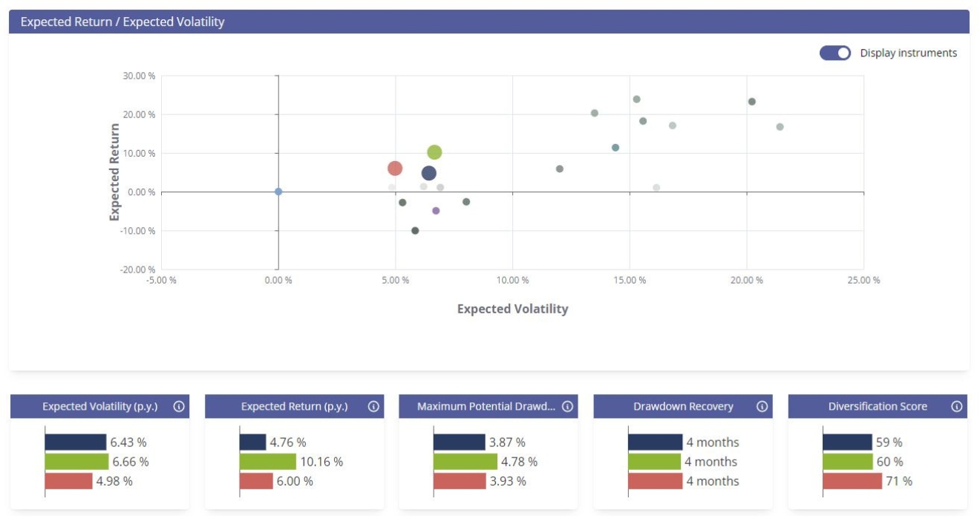Viewport: 980px width, 516px height.
Task: Select the large red portfolio bubble
Action: coord(395,169)
